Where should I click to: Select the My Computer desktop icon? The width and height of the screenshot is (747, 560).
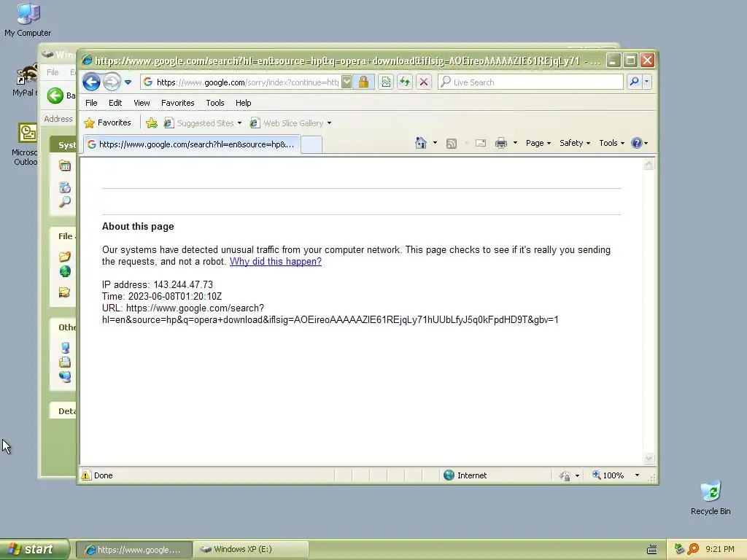(x=28, y=20)
